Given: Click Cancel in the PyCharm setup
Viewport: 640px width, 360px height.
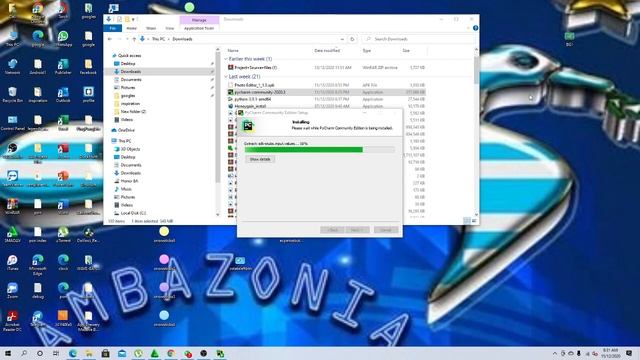Looking at the screenshot, I should click(386, 230).
